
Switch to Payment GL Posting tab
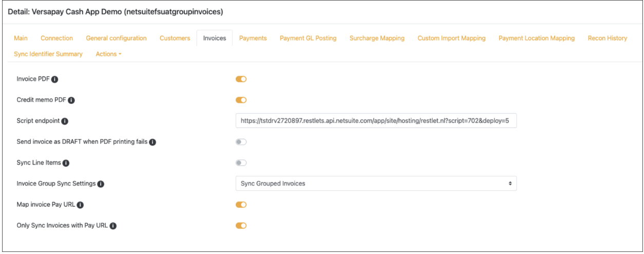click(x=308, y=38)
